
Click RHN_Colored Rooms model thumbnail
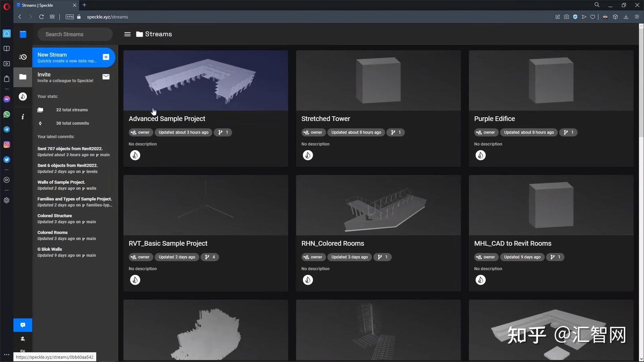click(378, 205)
